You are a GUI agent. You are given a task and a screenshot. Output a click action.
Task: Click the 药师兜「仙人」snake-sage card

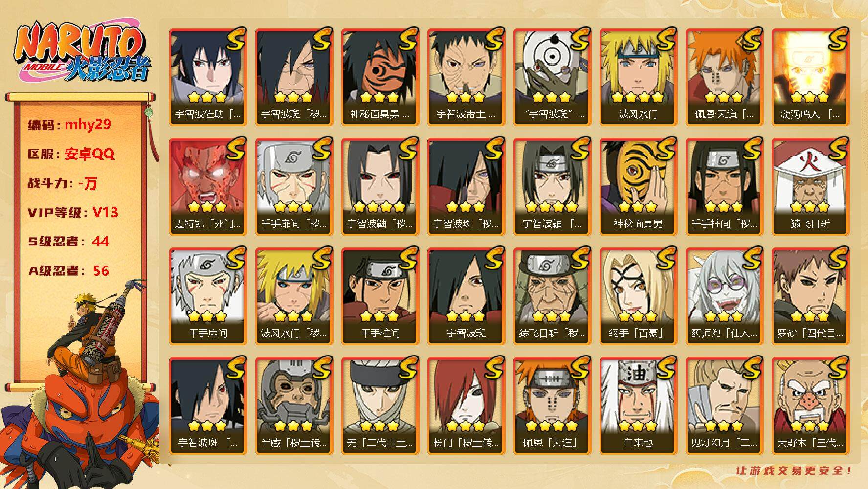coord(724,296)
